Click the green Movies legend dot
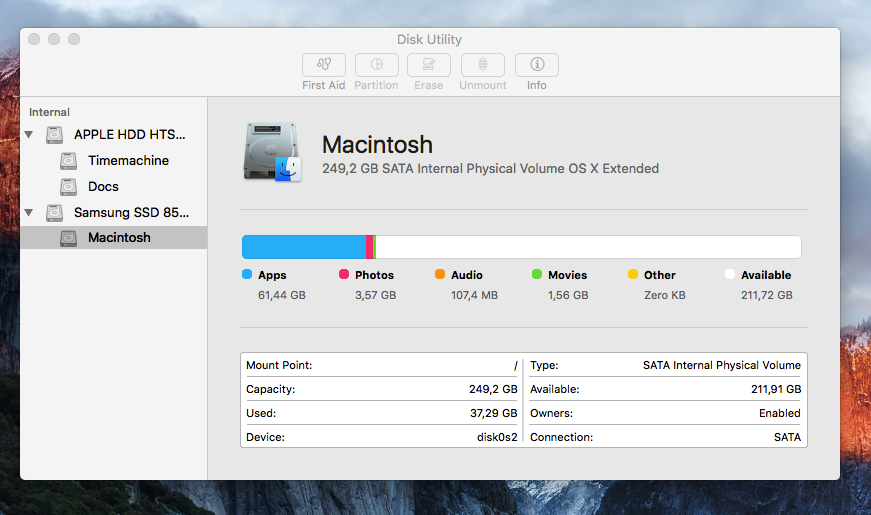This screenshot has width=871, height=515. pos(537,274)
